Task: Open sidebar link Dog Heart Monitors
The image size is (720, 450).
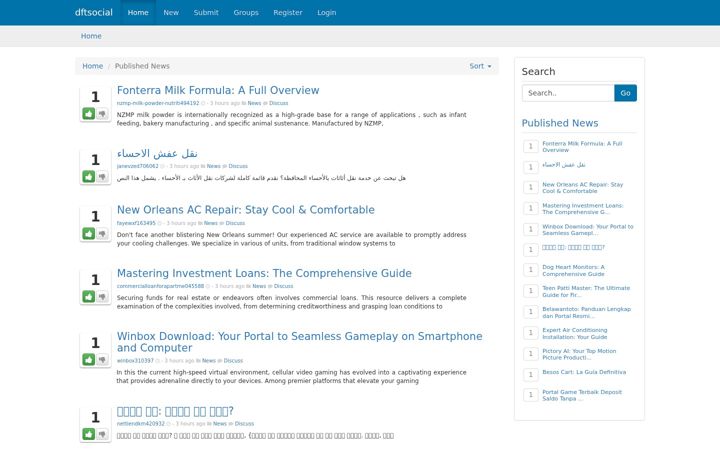Action: [x=574, y=270]
